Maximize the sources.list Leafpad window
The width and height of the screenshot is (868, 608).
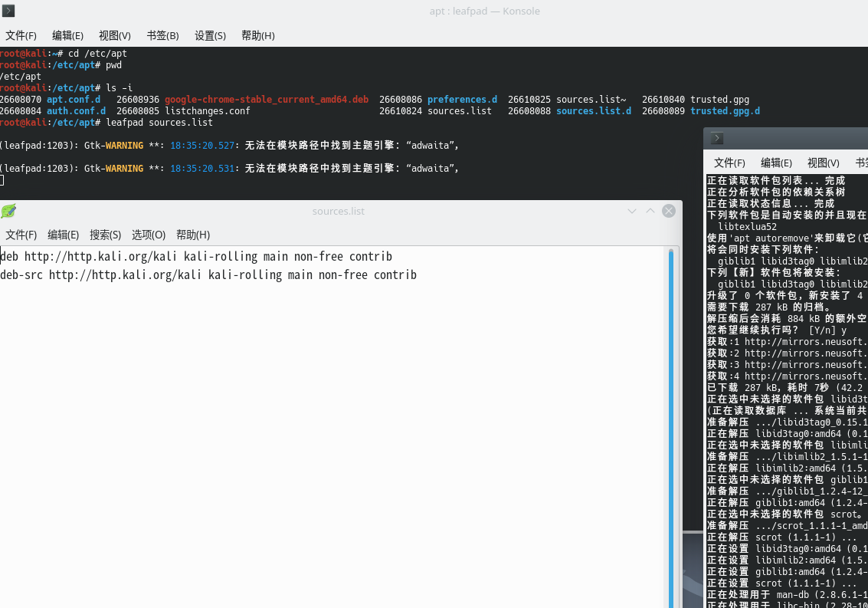pyautogui.click(x=650, y=211)
